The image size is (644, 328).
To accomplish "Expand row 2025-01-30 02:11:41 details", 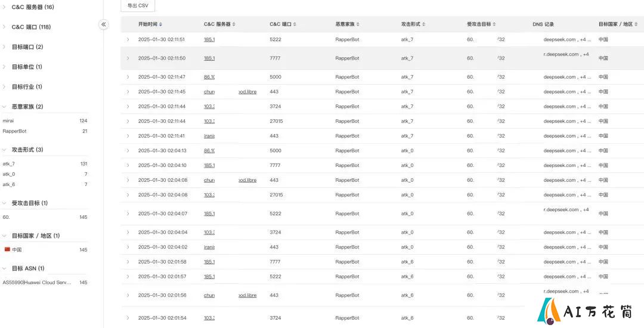I will click(128, 136).
